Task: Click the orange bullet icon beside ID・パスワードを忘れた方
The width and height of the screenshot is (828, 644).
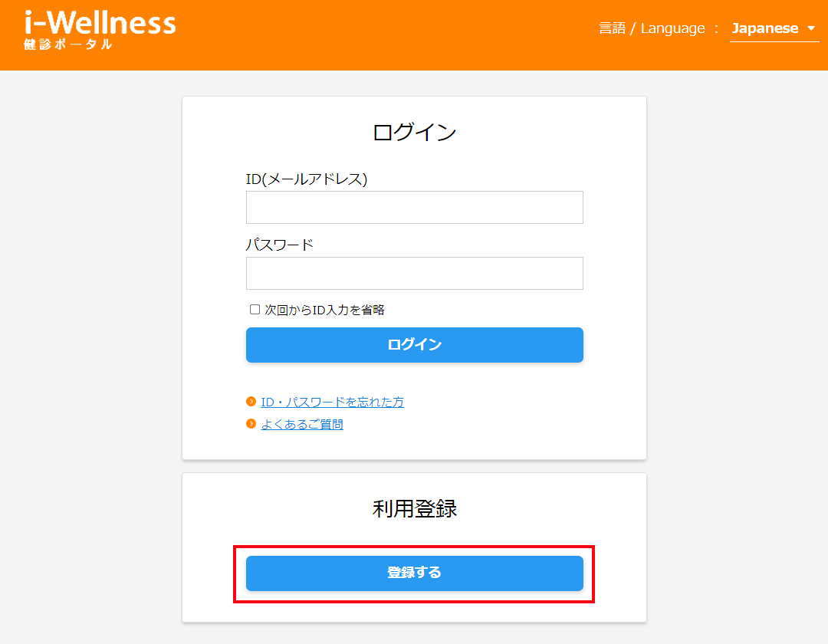Action: point(251,402)
